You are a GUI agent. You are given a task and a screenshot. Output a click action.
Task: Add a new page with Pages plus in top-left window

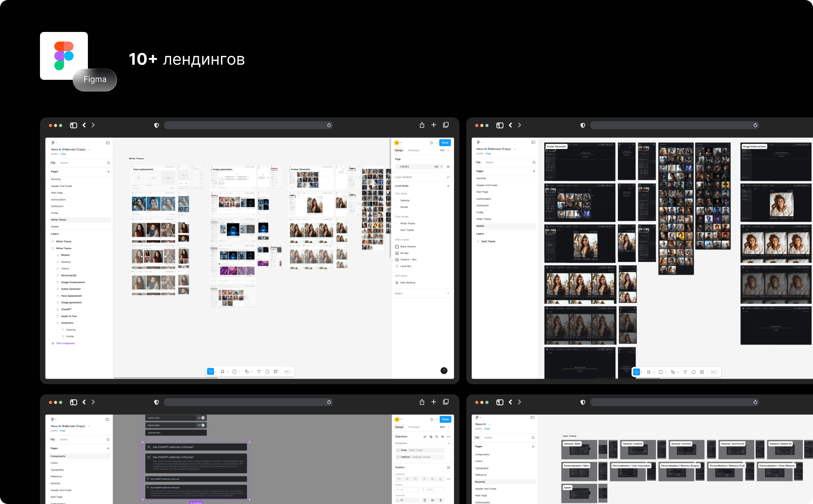coord(108,172)
